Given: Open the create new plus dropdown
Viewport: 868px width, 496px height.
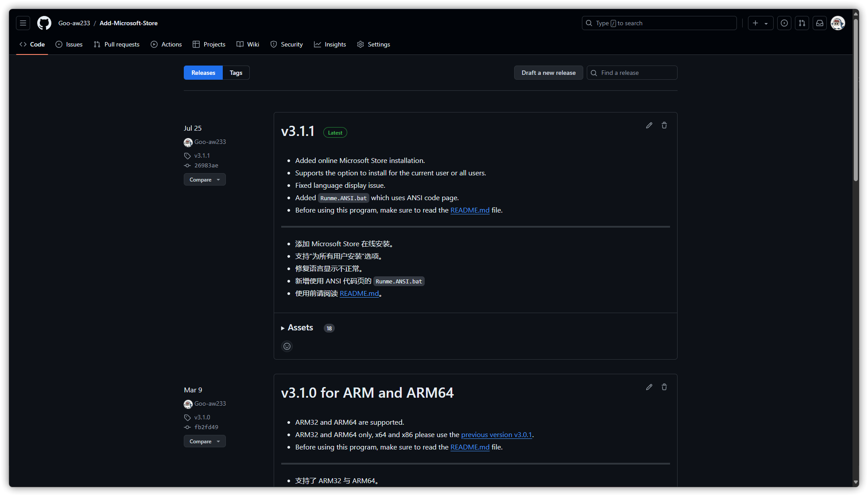Looking at the screenshot, I should (x=760, y=23).
